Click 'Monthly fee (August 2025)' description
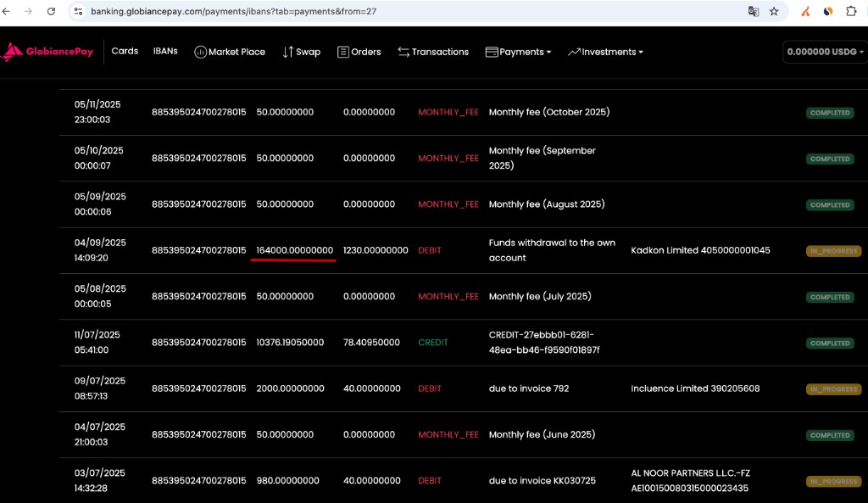The width and height of the screenshot is (868, 503). (x=547, y=204)
